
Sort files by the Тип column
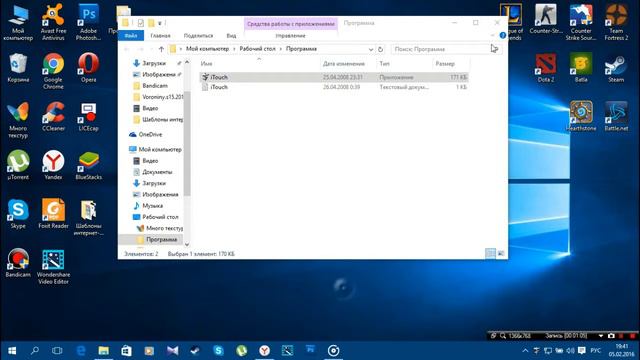[404, 64]
